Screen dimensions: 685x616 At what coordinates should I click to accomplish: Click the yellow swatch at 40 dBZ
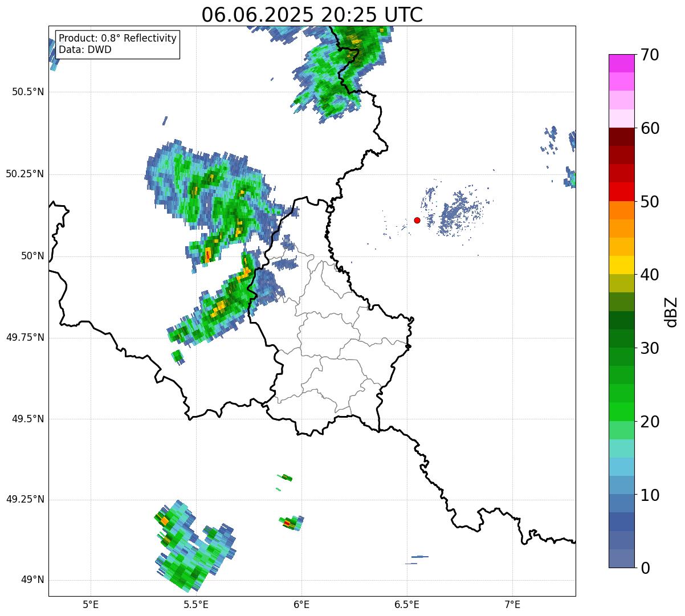pyautogui.click(x=622, y=266)
